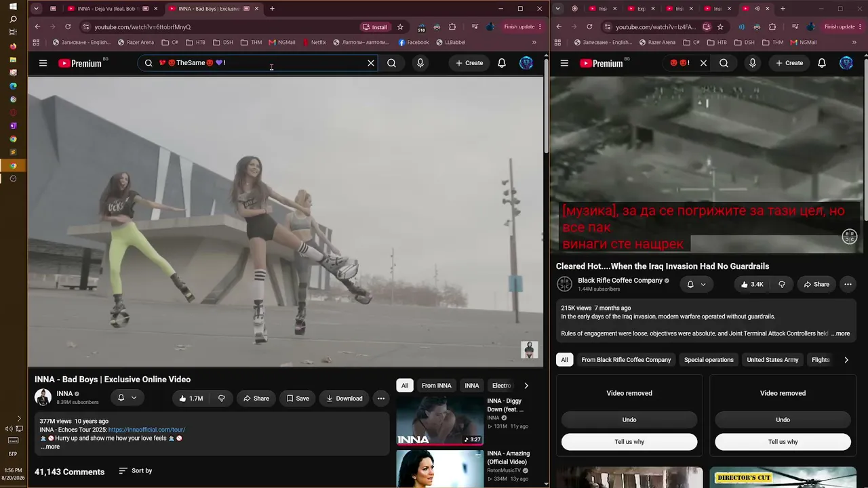Open Netflix bookmark in left browser
The image size is (868, 488).
tap(313, 42)
